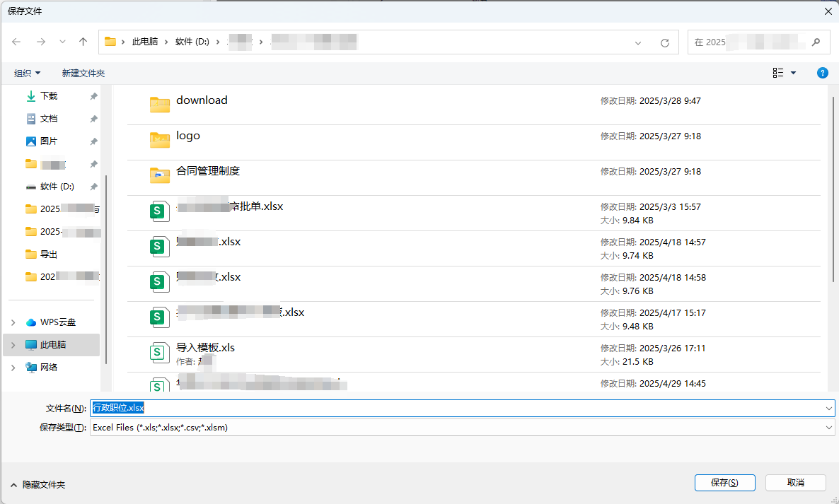Select the download folder icon
Screen dimensions: 839x504
coord(160,104)
